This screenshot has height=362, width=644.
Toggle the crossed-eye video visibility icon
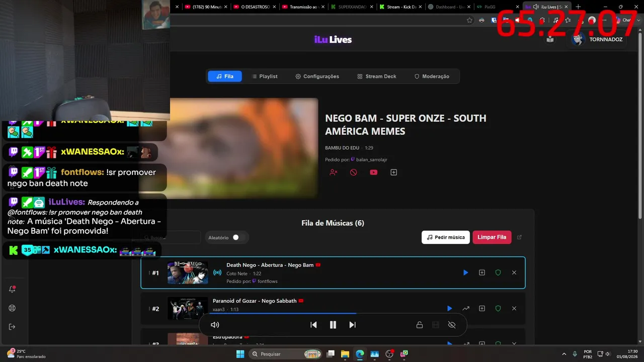coord(452,325)
